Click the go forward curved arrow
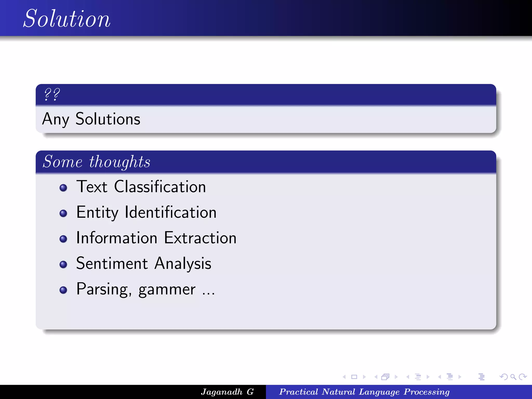 pyautogui.click(x=523, y=377)
